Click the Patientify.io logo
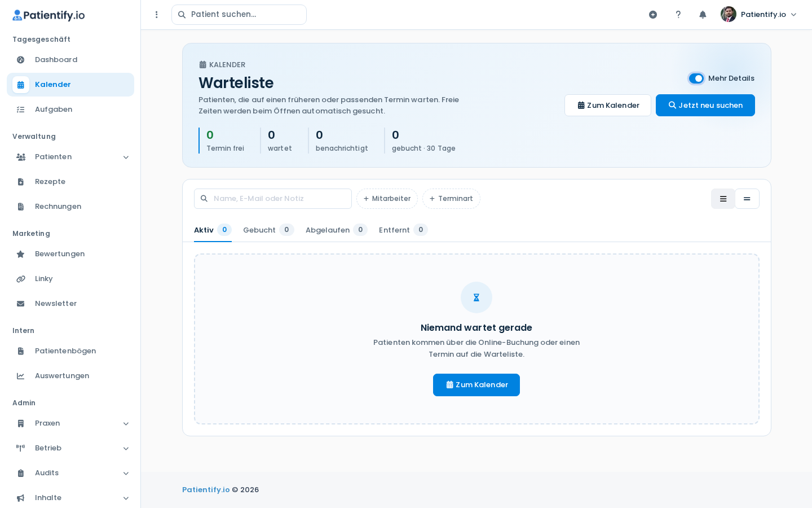This screenshot has height=508, width=812. [x=48, y=15]
